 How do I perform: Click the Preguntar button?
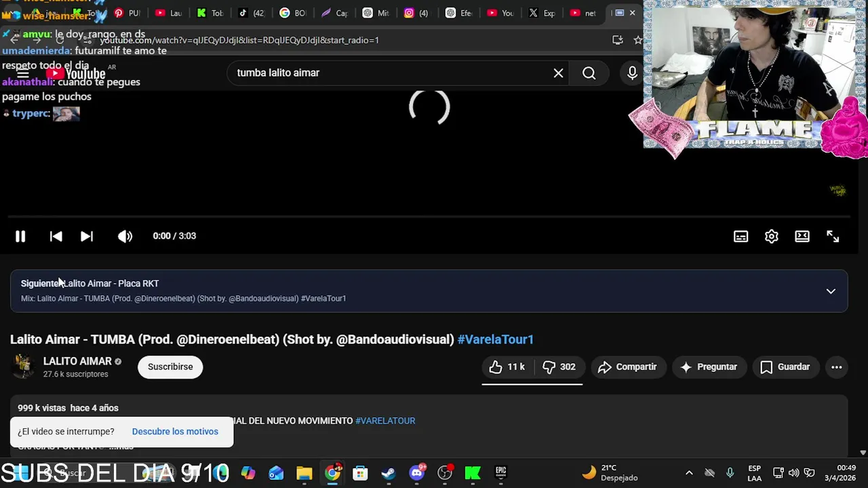[x=709, y=367]
